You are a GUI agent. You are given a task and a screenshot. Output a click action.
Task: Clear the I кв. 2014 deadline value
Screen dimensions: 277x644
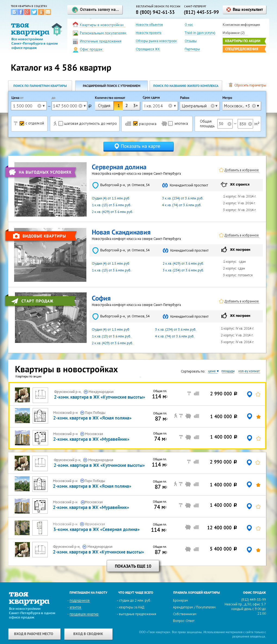(x=170, y=106)
